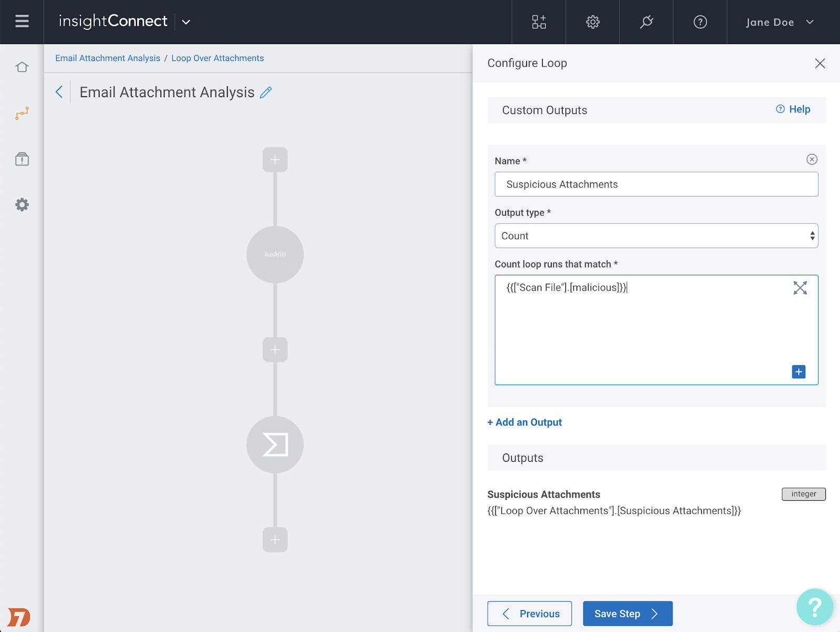Edit workflow name with pencil icon
This screenshot has width=840, height=632.
pyautogui.click(x=266, y=92)
